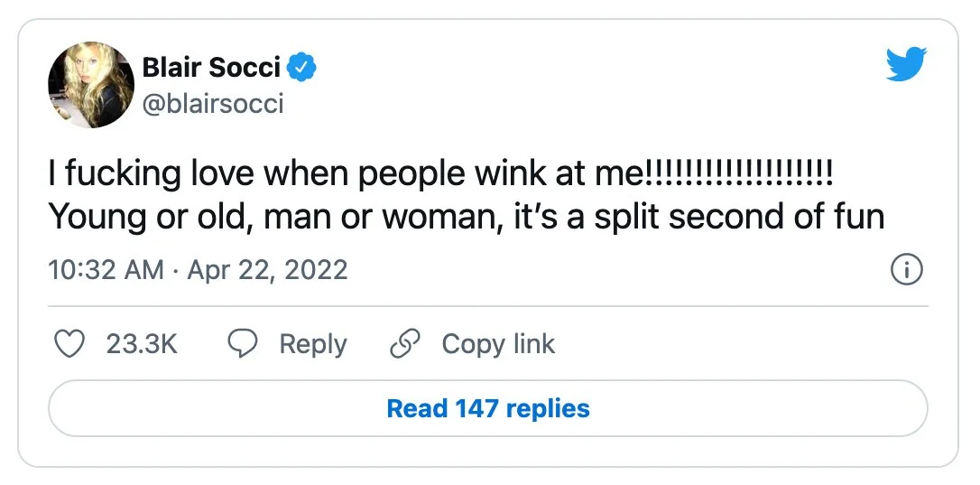The width and height of the screenshot is (980, 485).
Task: Click the chain link icon
Action: click(405, 344)
